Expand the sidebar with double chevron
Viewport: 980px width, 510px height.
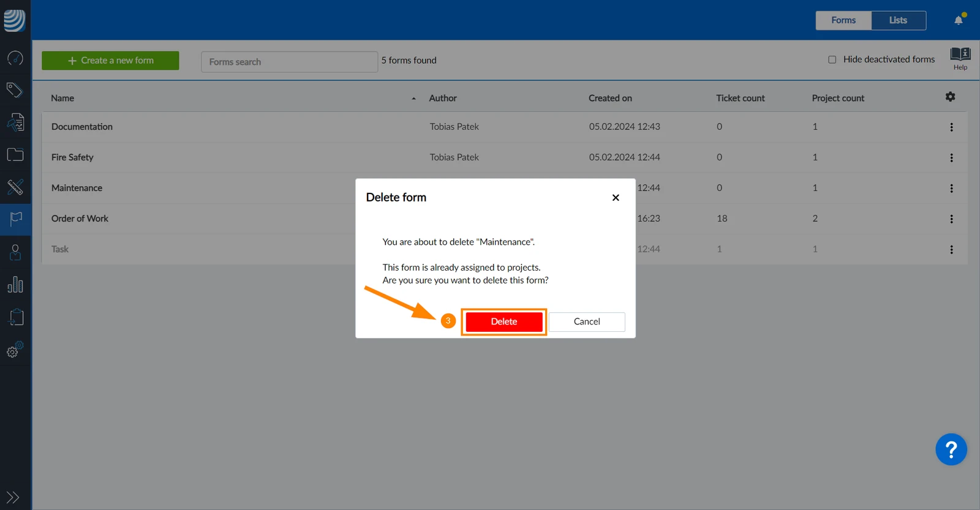click(13, 497)
